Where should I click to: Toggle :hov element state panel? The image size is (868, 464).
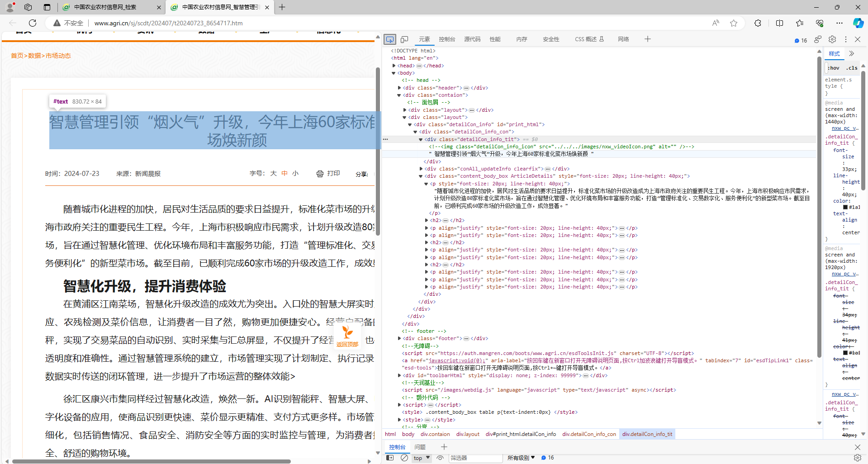834,68
